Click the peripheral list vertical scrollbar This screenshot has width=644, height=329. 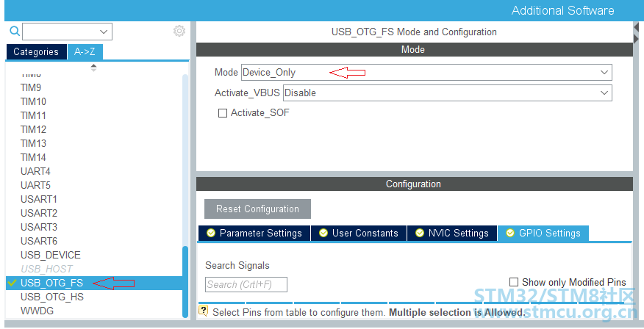(x=185, y=281)
